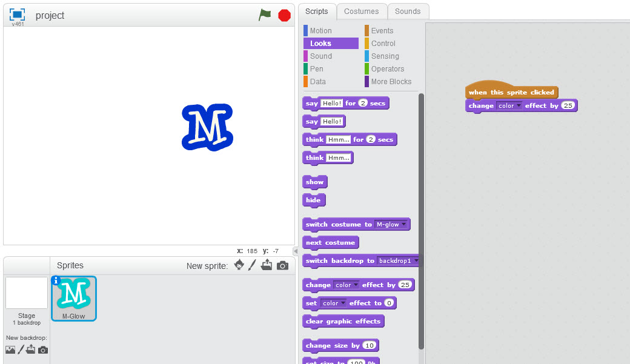Image resolution: width=630 pixels, height=364 pixels.
Task: Take new backdrop from camera icon
Action: 43,350
